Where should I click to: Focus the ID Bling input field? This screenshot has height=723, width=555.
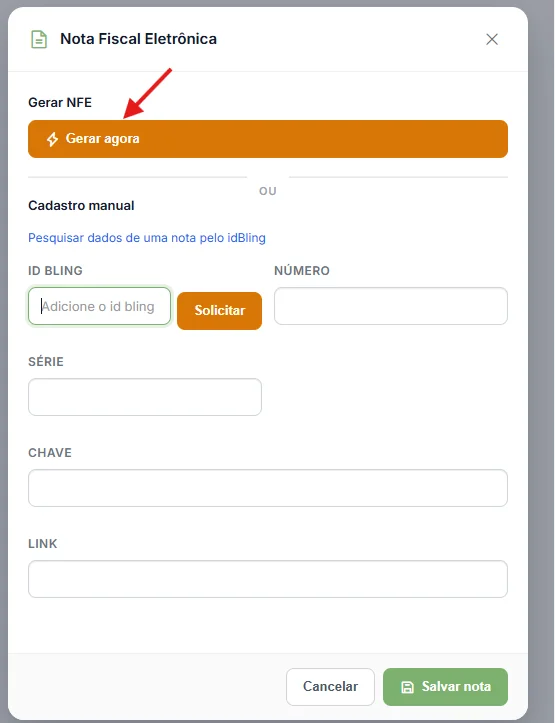[x=100, y=306]
